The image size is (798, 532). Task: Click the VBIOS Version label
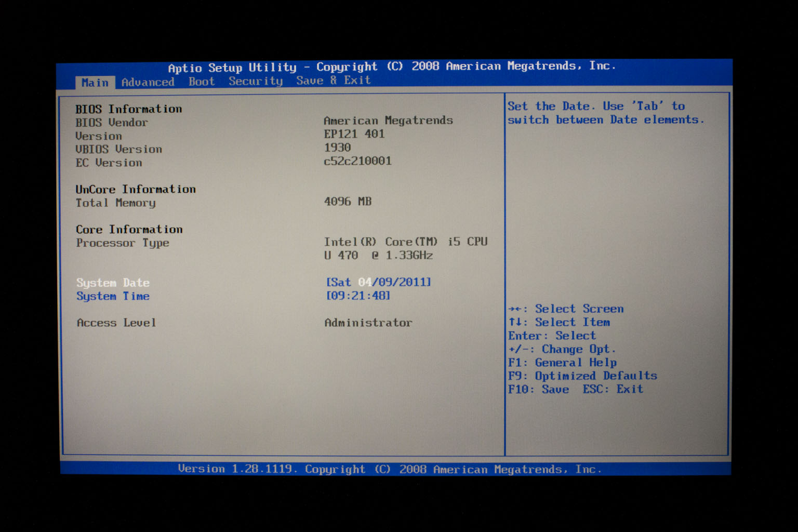[119, 149]
